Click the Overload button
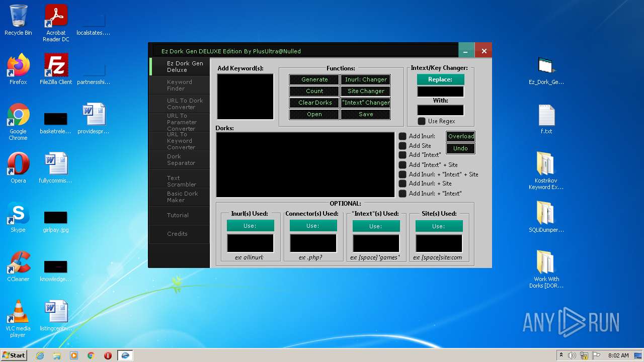 point(461,136)
